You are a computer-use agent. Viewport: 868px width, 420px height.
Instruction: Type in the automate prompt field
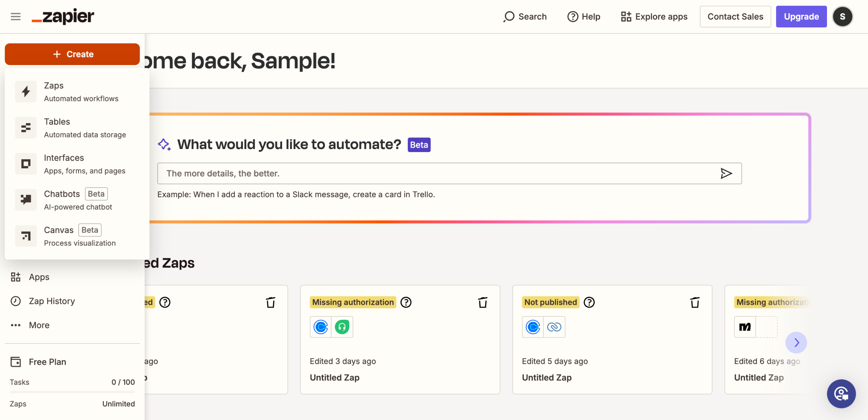(x=437, y=173)
